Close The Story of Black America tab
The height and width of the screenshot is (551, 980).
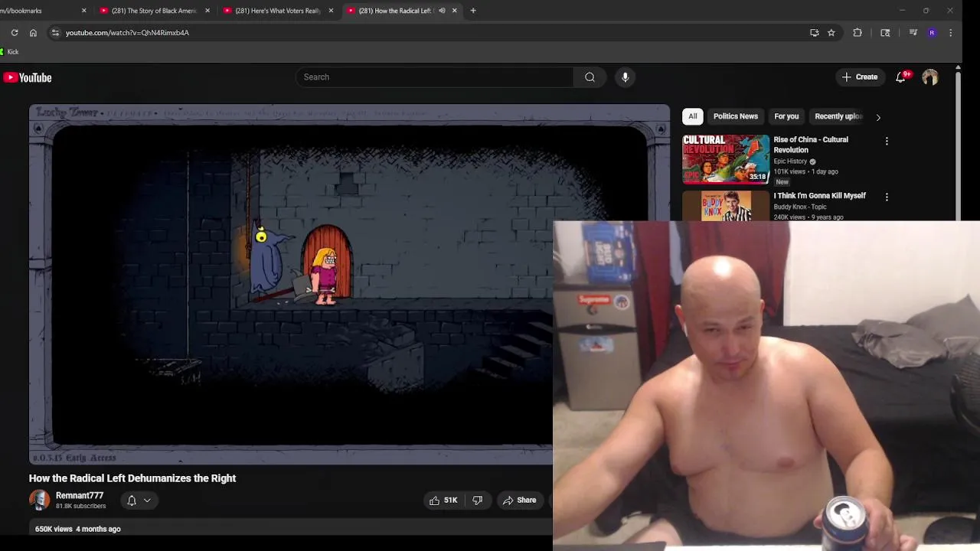207,11
